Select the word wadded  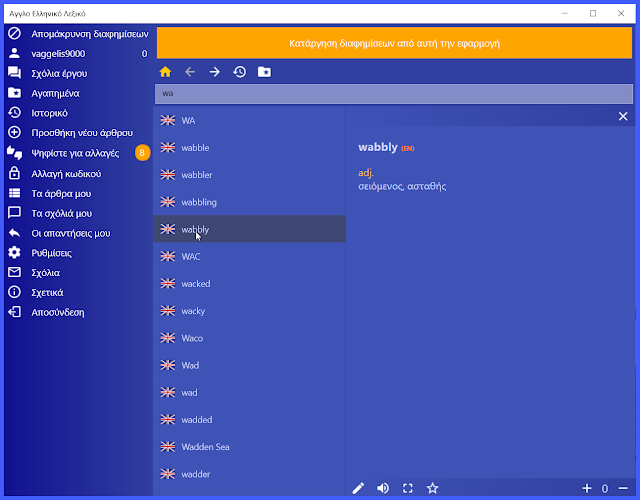[249, 420]
